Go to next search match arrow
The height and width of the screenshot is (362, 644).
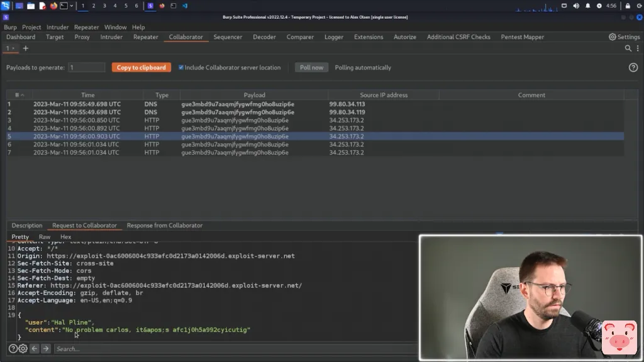(46, 349)
